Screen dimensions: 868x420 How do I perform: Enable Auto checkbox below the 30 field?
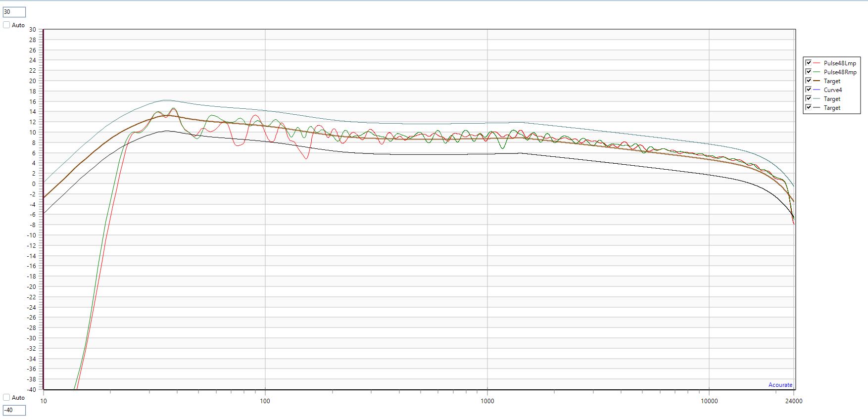click(6, 25)
